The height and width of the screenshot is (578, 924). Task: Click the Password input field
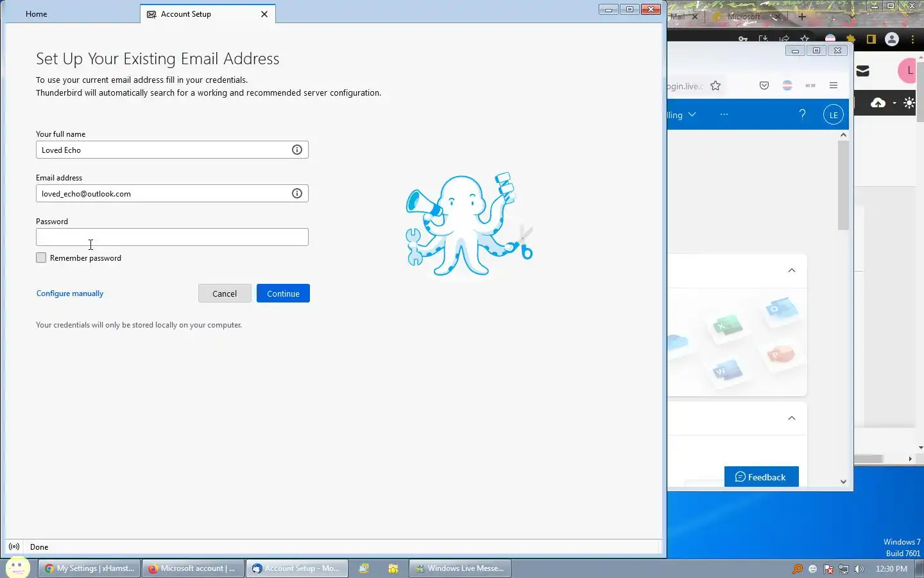[x=172, y=237]
